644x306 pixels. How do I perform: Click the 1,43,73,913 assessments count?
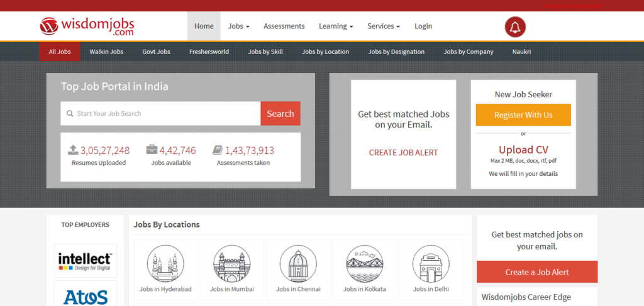click(249, 151)
